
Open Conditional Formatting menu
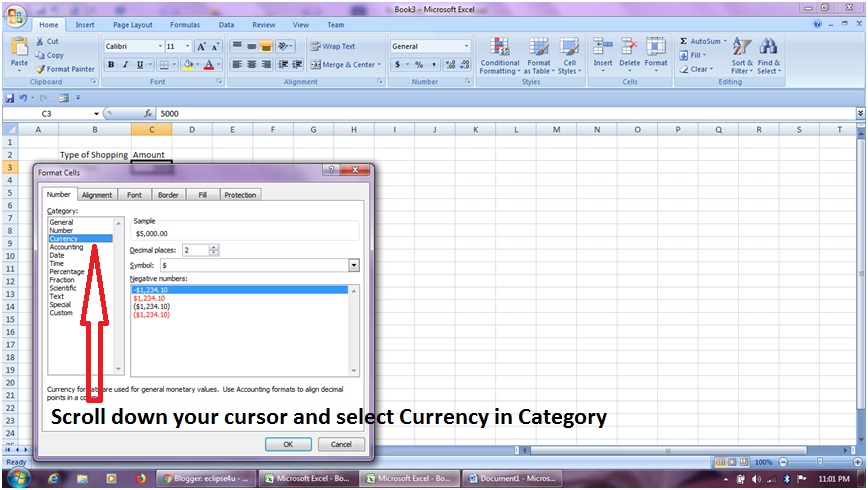pos(500,56)
